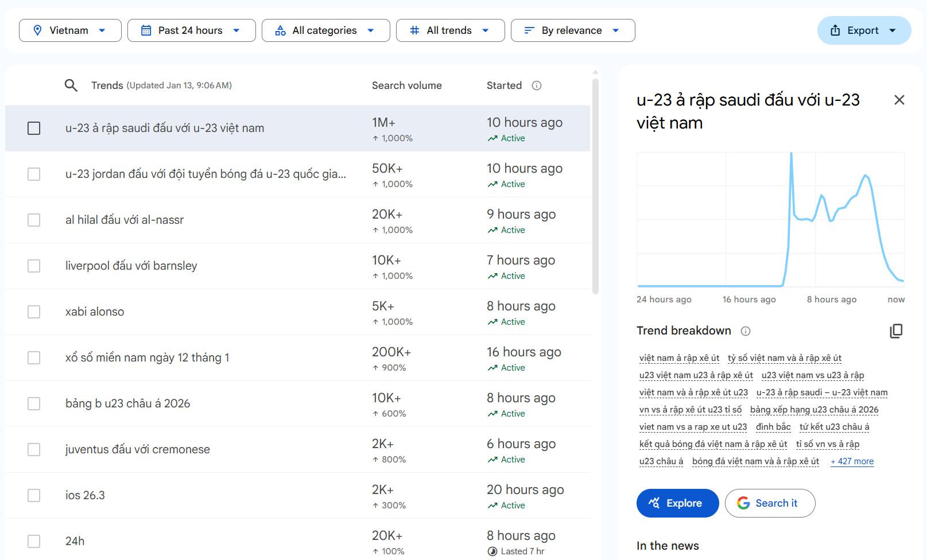Open the Vietnam location dropdown
Screen dimensions: 927x560
coord(70,30)
